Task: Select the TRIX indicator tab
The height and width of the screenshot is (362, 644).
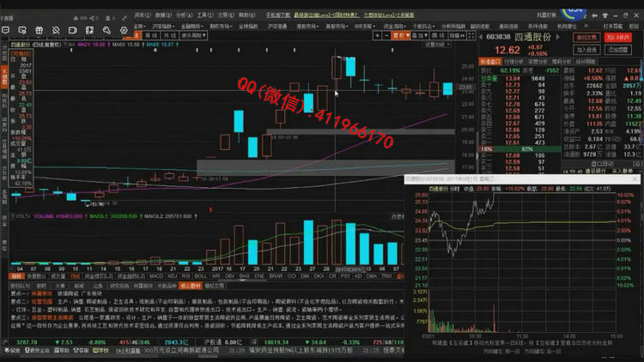Action: pos(386,276)
